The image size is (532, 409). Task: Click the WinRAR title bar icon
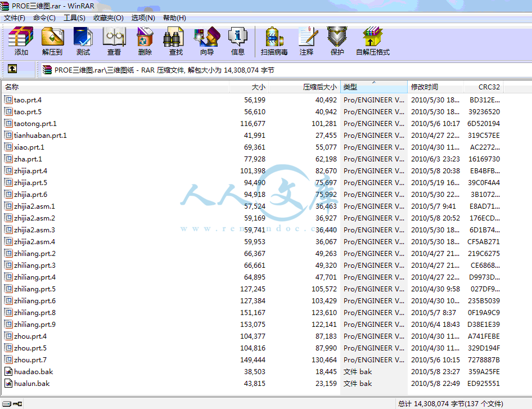click(x=4, y=6)
